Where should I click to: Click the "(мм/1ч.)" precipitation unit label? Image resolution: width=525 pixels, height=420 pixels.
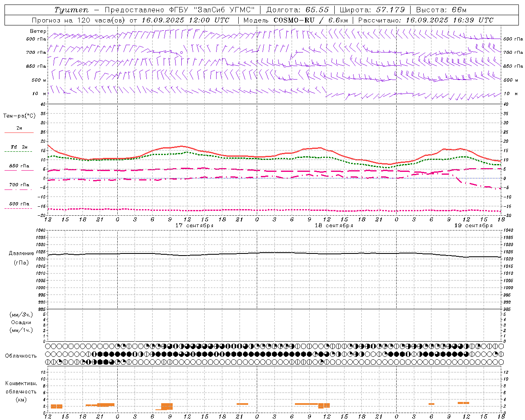21,330
